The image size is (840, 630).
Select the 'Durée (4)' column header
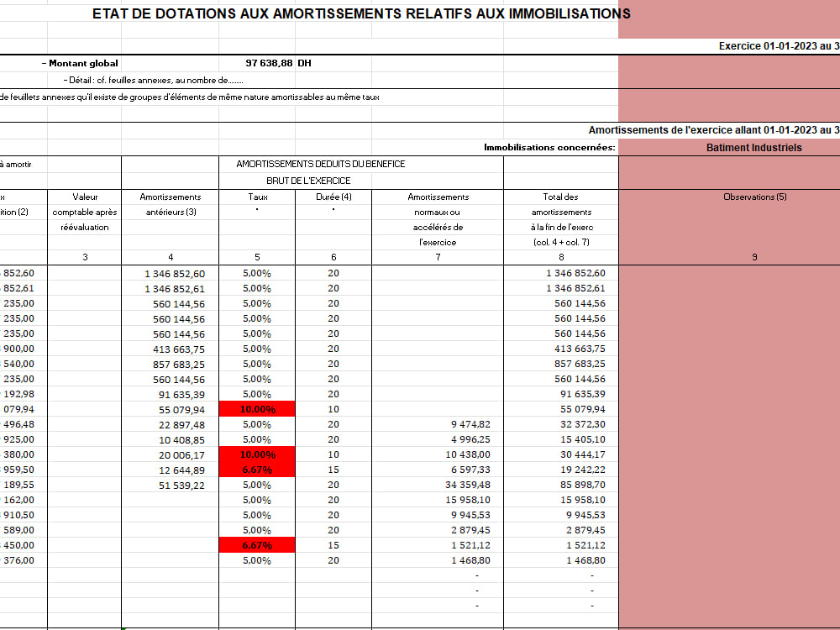[333, 197]
